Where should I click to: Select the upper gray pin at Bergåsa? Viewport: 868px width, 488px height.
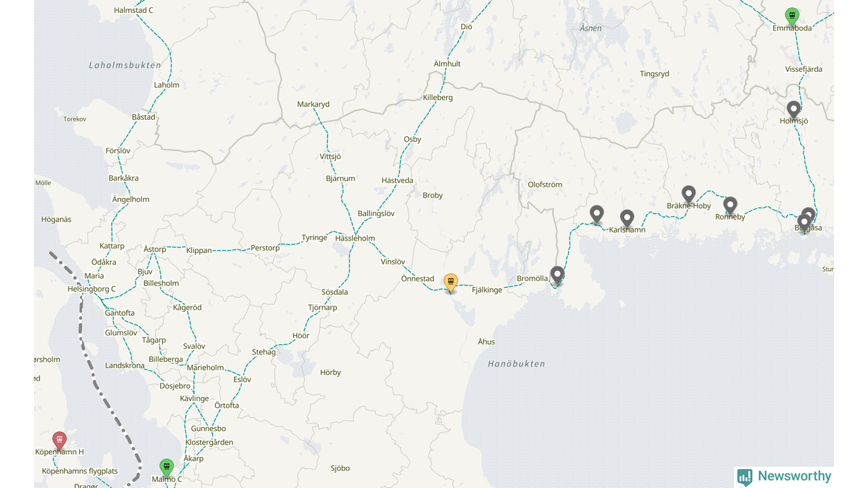tap(808, 215)
